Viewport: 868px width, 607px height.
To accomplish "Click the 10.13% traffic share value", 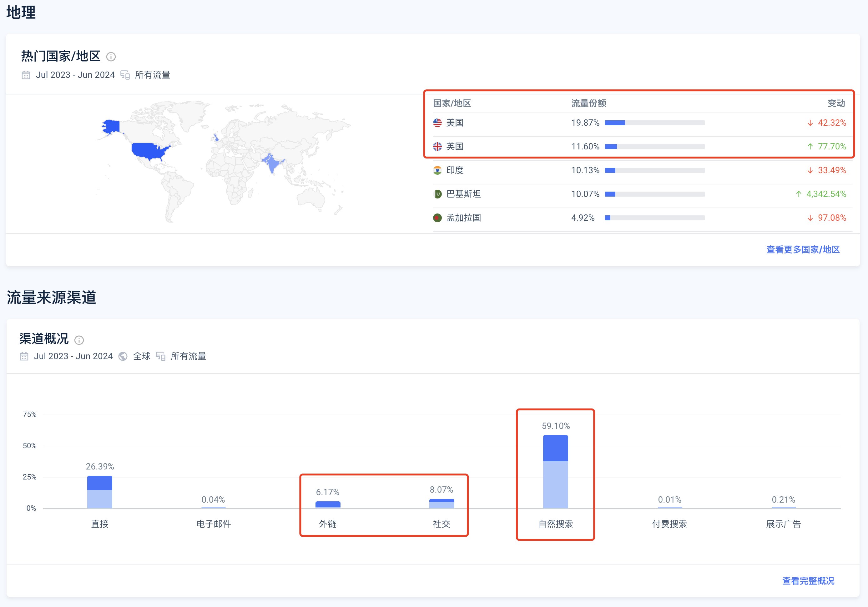I will point(585,170).
